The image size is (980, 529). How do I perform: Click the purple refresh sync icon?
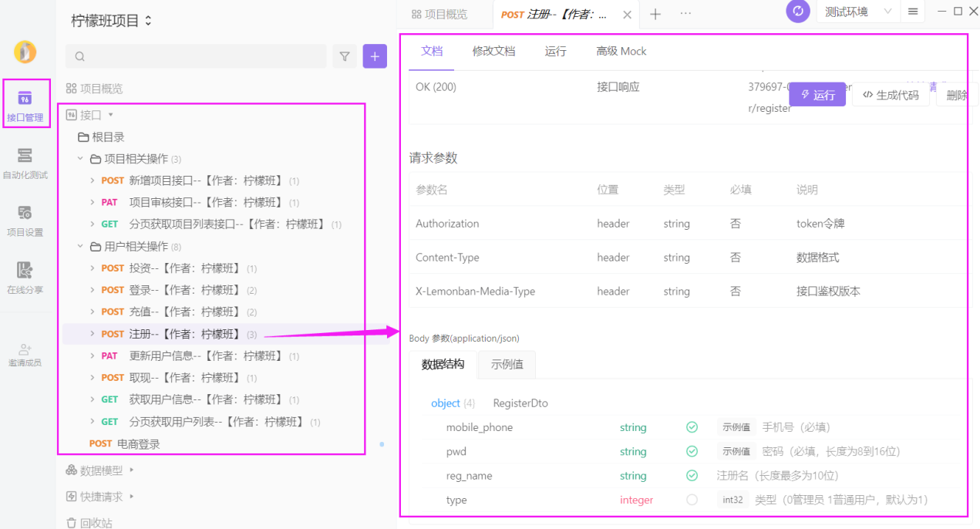coord(798,12)
